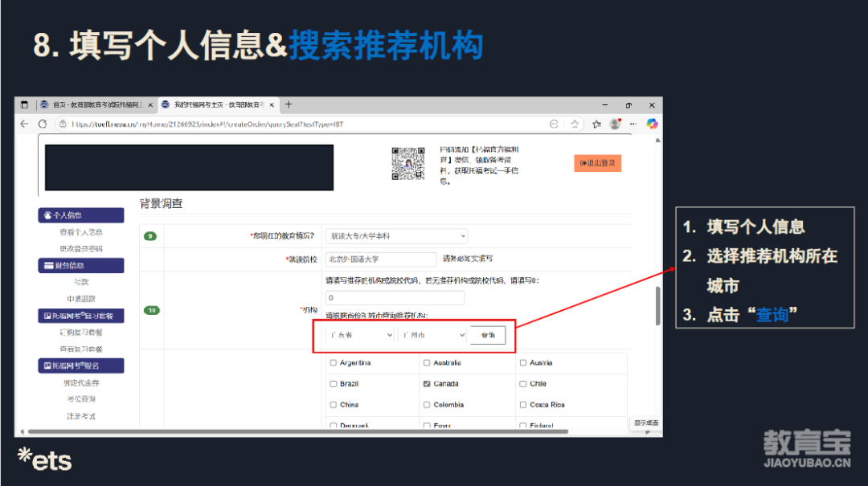Uncheck the Canada checkbox

(x=427, y=384)
